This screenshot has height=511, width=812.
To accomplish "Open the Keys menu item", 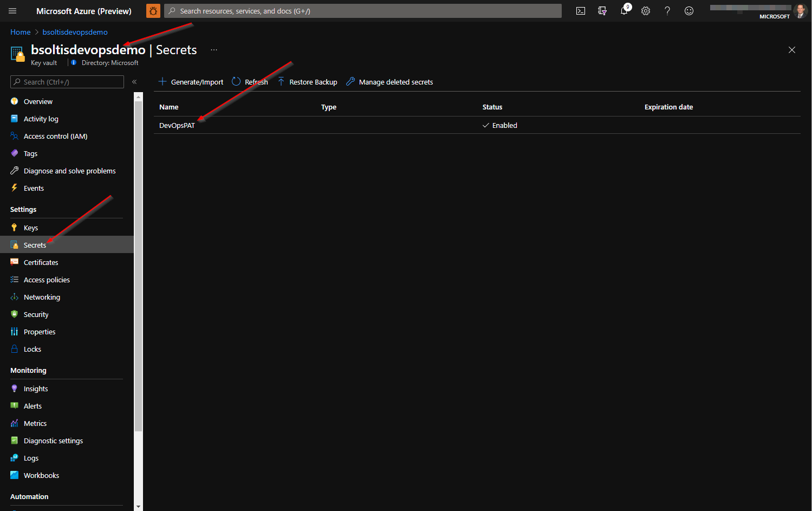I will [x=31, y=228].
